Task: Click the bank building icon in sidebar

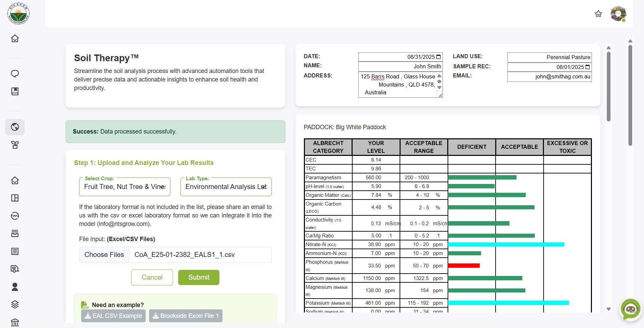Action: coord(15,322)
